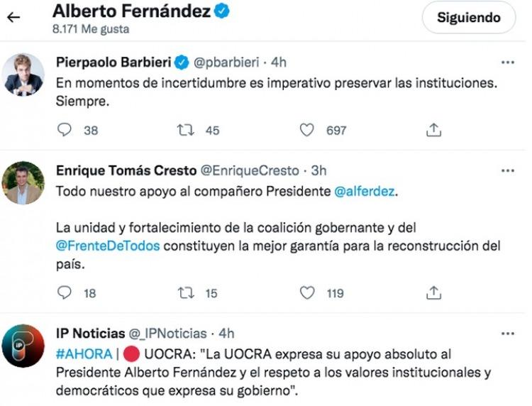532x406 pixels.
Task: Open Pierpaolo Barbieri's profile name
Action: point(114,62)
